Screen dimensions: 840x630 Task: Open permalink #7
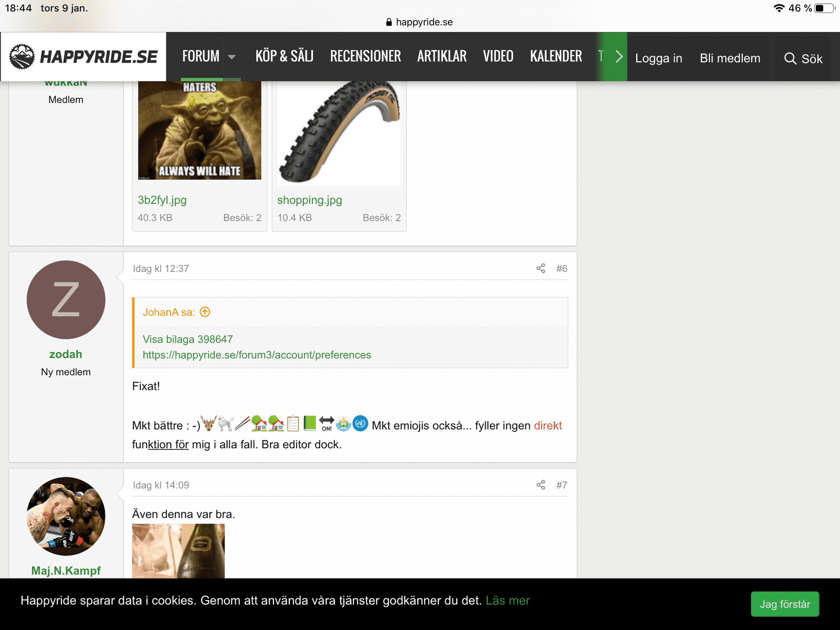coord(562,485)
